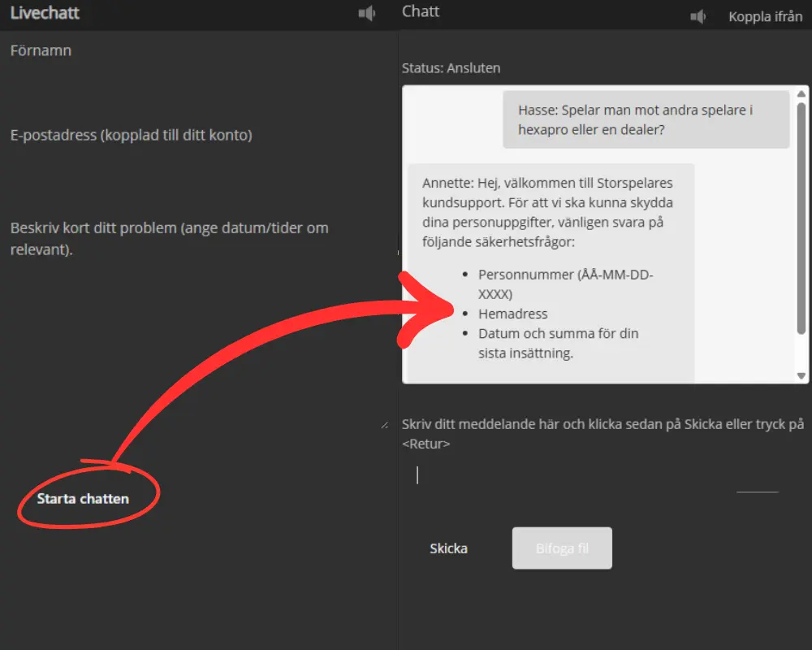This screenshot has height=650, width=812.
Task: Click the Hemadress bullet item
Action: pos(512,314)
